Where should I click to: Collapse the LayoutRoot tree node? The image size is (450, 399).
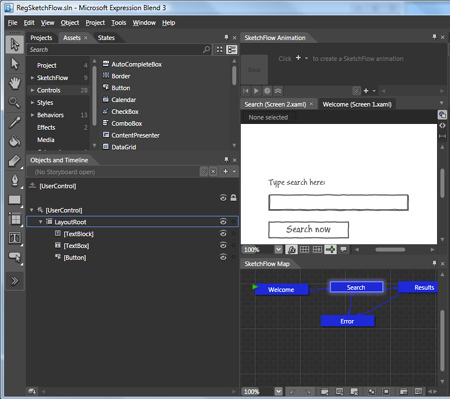tap(40, 222)
